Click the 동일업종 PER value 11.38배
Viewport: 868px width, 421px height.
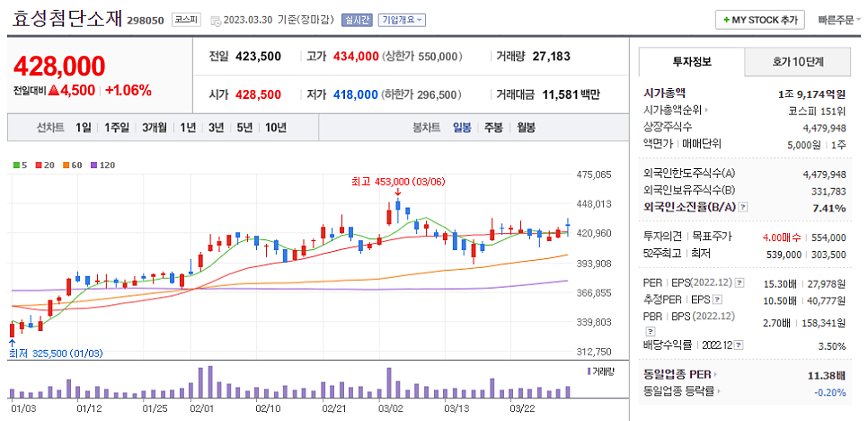pyautogui.click(x=827, y=376)
